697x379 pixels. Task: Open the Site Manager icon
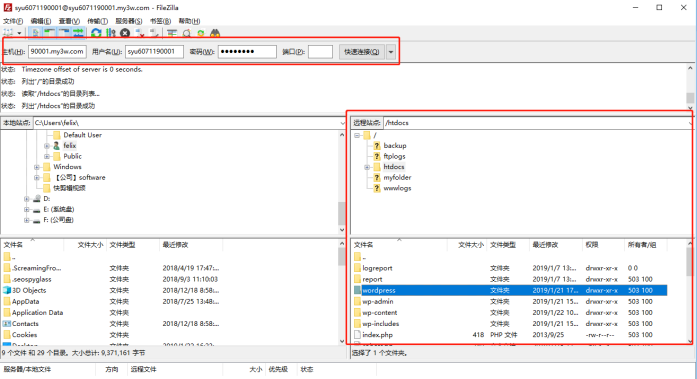8,33
